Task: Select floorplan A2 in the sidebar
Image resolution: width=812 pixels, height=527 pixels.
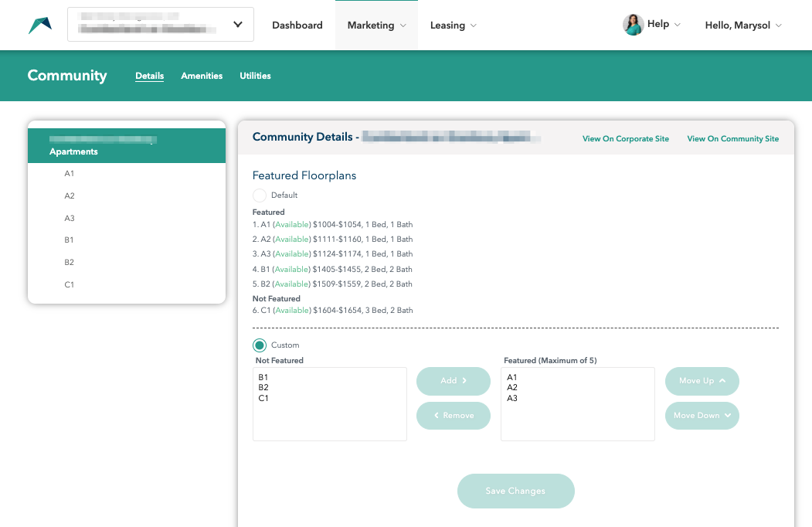Action: 70,195
